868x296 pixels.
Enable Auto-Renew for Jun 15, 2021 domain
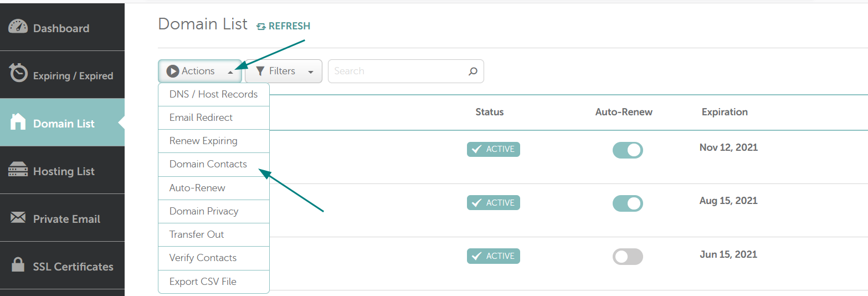[x=628, y=257]
